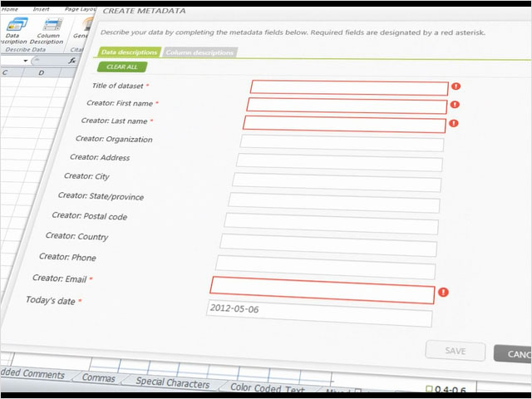Click error icon beside Title of dataset
532x399 pixels.
[x=456, y=86]
